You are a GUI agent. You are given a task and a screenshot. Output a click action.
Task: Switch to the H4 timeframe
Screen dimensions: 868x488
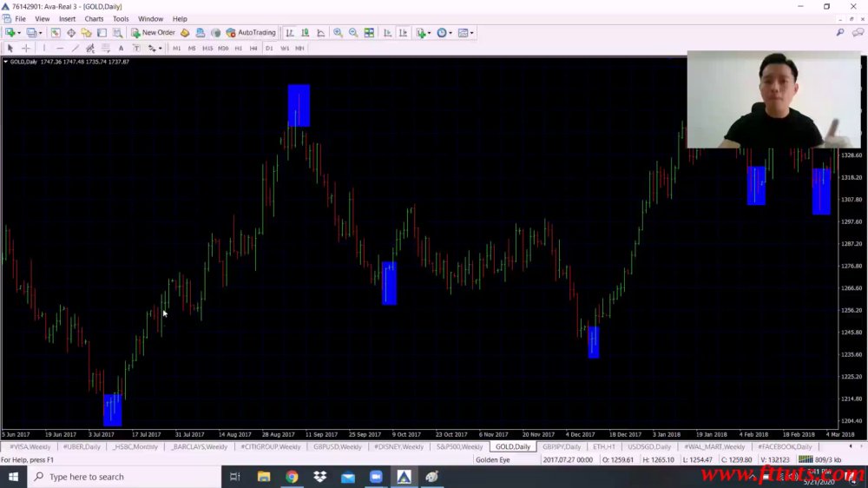click(x=253, y=48)
